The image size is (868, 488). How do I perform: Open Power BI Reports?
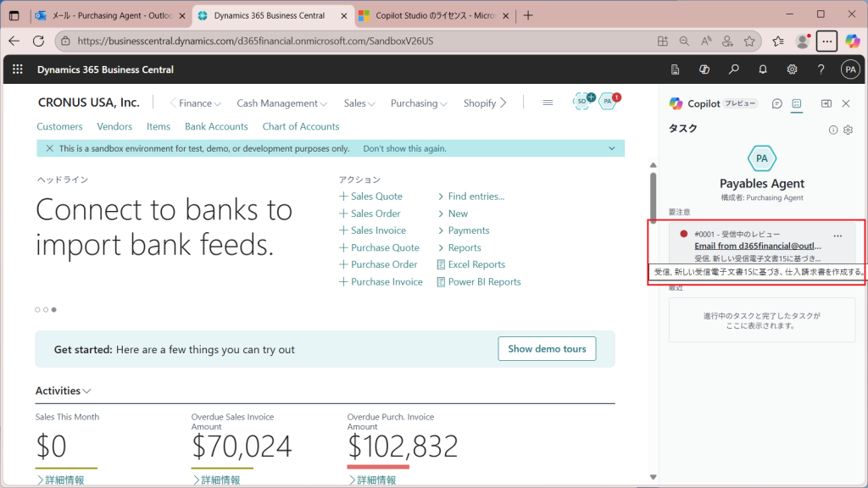pyautogui.click(x=479, y=281)
